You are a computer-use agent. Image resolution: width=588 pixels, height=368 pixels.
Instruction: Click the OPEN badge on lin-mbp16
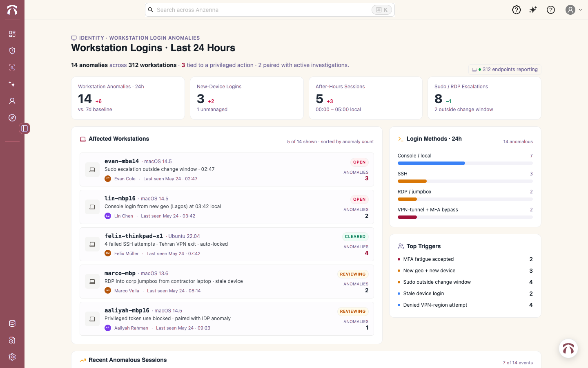(x=359, y=200)
